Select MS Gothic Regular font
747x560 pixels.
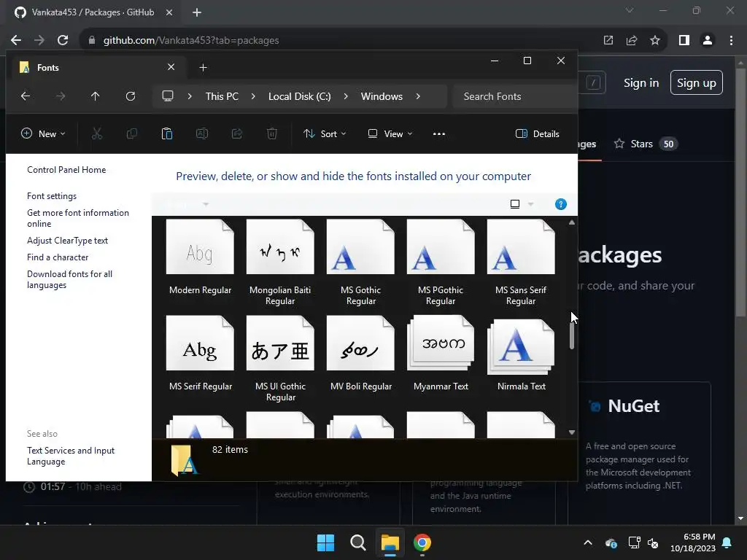tap(360, 262)
